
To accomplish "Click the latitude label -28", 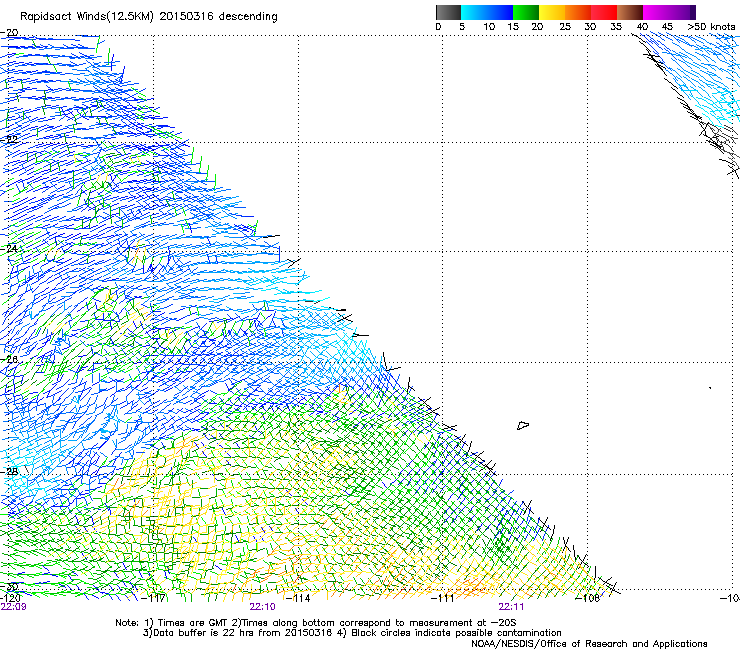I will coord(10,471).
